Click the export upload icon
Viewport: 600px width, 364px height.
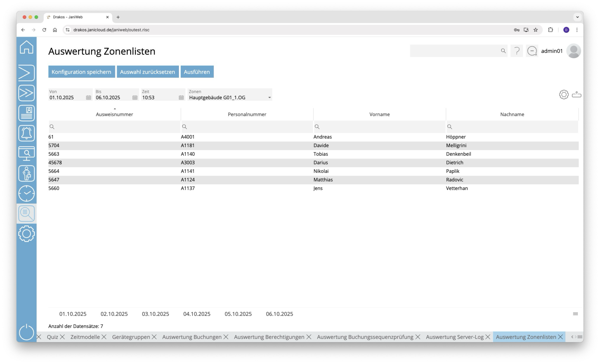[576, 95]
